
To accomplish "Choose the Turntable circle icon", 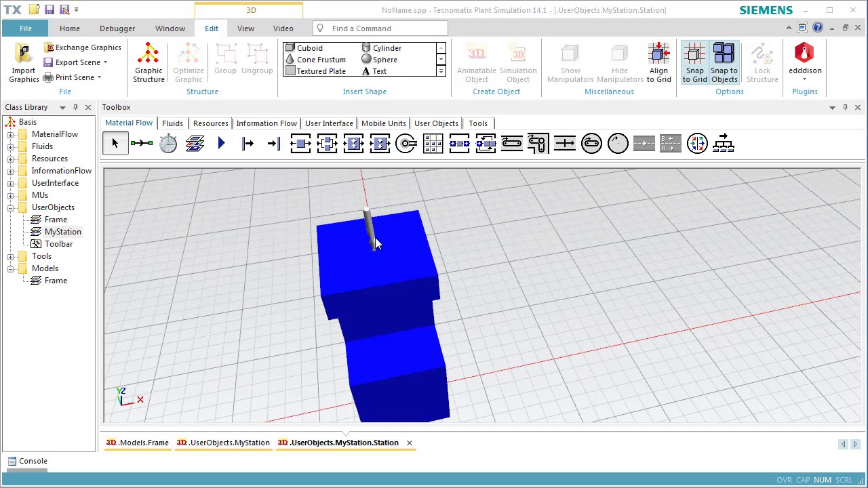I will [x=618, y=143].
